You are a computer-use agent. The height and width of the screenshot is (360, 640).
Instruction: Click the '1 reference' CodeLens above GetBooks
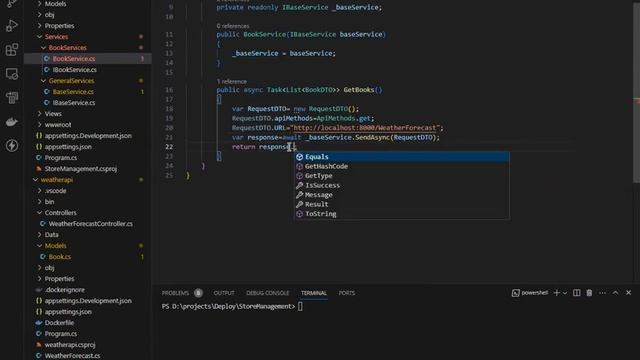pos(231,82)
